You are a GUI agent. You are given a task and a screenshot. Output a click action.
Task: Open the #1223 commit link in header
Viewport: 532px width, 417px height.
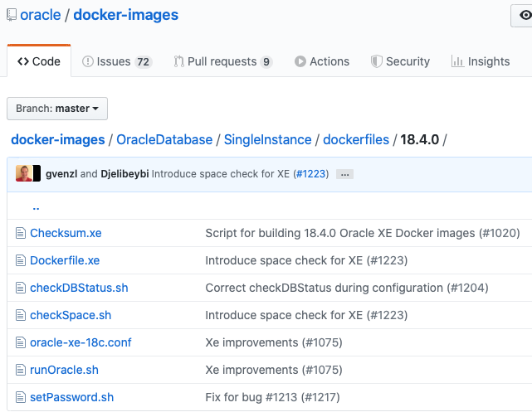311,174
